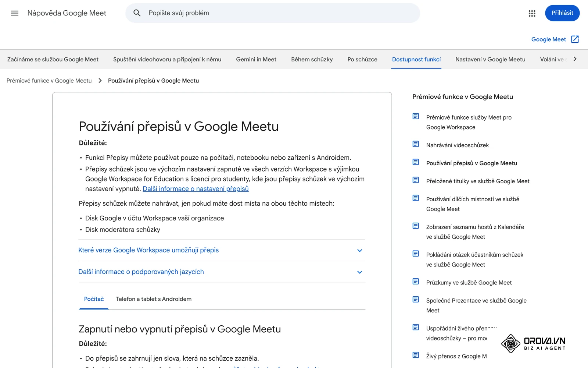The width and height of the screenshot is (588, 368).
Task: Expand Další informace o podporovaných jazycích
Action: click(222, 272)
